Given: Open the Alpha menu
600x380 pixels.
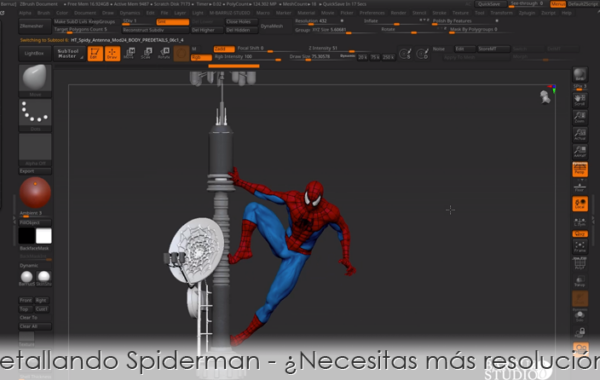Looking at the screenshot, I should (x=25, y=13).
